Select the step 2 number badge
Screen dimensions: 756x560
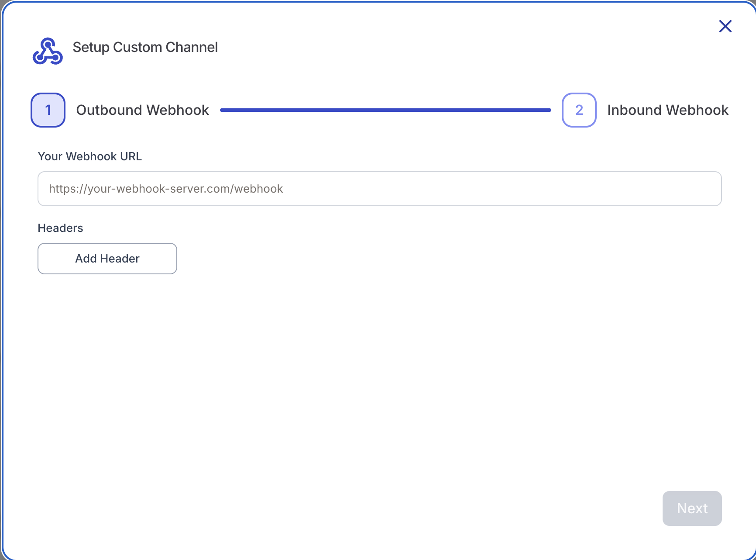coord(579,110)
